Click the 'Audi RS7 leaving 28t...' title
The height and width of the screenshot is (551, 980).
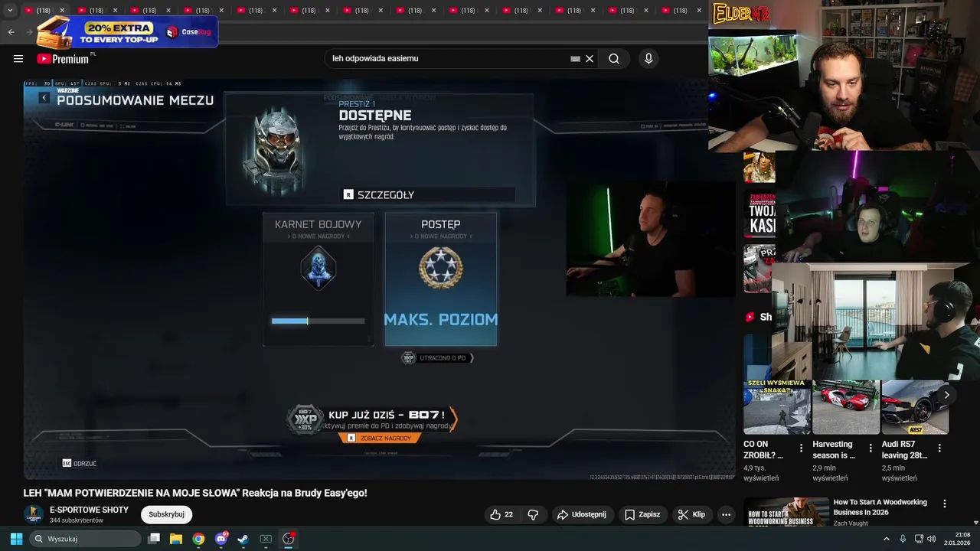pyautogui.click(x=904, y=449)
